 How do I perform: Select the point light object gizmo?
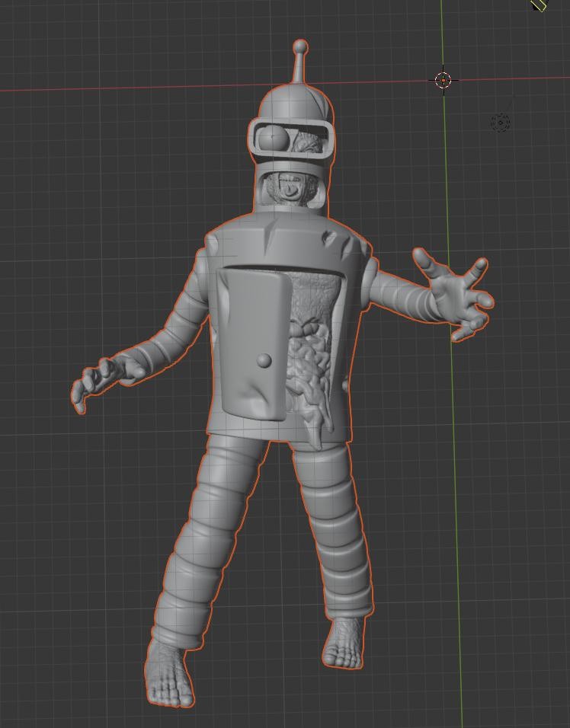pyautogui.click(x=501, y=123)
